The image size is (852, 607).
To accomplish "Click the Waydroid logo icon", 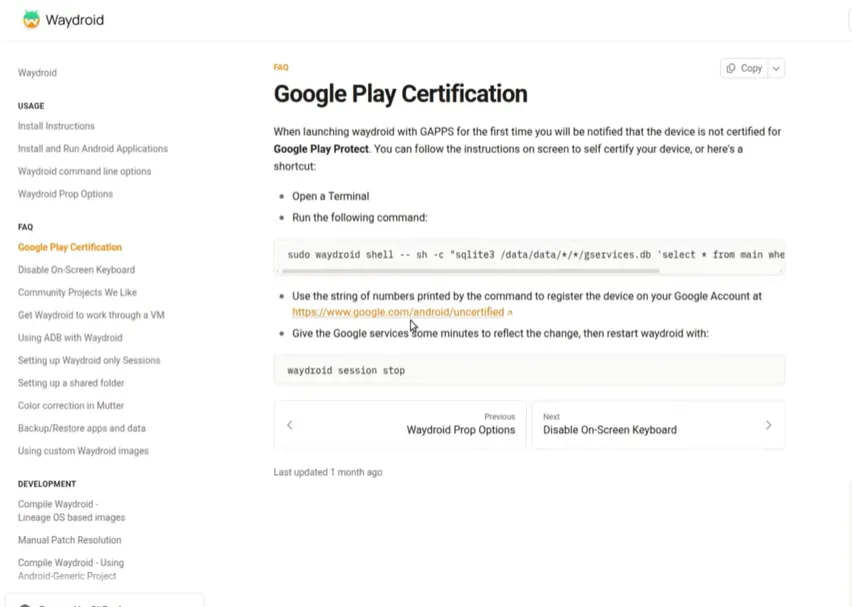I will point(29,18).
